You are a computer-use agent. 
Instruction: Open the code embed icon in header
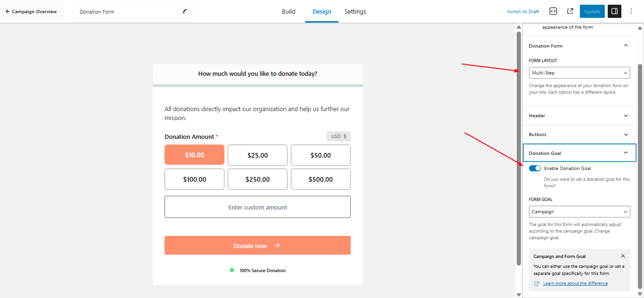coord(553,11)
